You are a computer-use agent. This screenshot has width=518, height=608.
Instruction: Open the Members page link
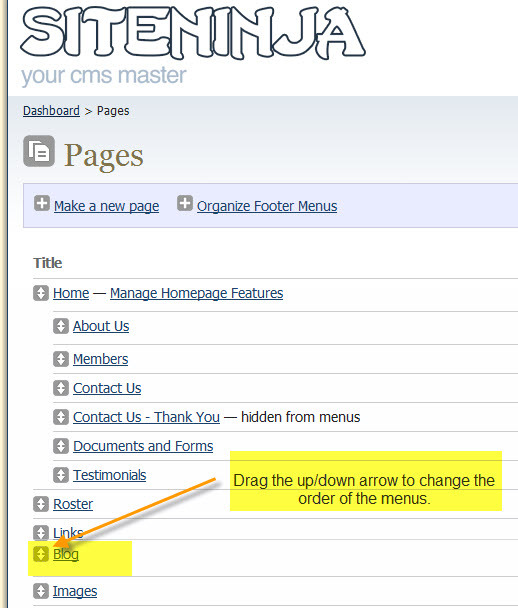[100, 359]
